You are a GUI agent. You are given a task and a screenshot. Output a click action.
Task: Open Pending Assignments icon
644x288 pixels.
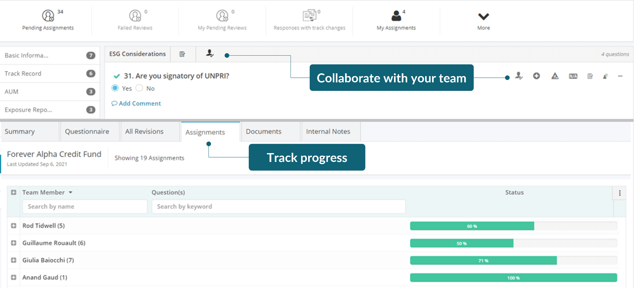tap(48, 15)
